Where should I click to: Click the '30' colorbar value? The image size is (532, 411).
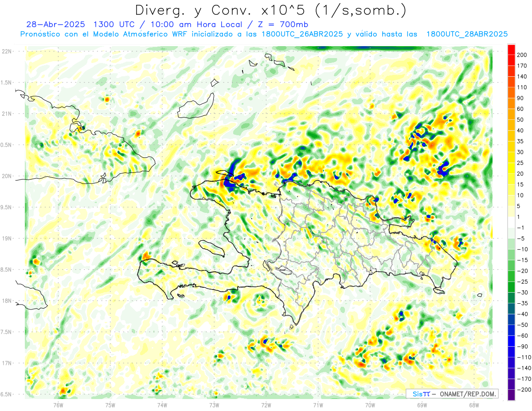pos(520,152)
